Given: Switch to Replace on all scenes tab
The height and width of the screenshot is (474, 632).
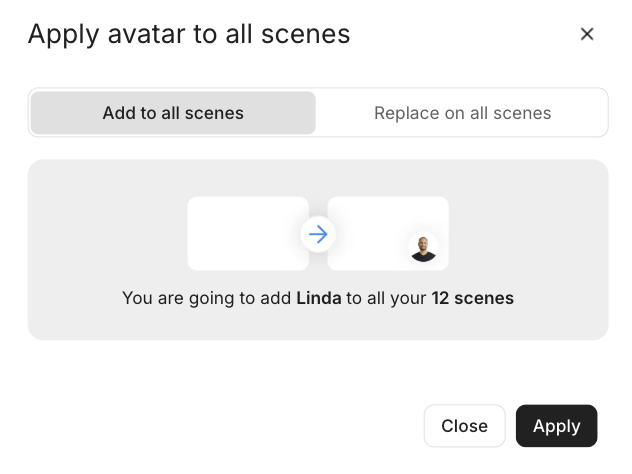Looking at the screenshot, I should click(462, 113).
